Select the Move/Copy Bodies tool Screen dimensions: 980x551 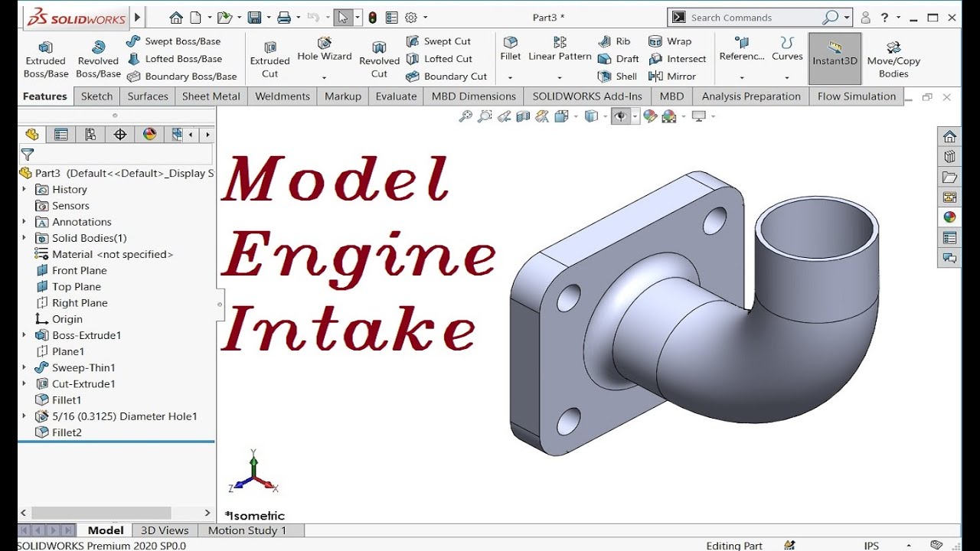coord(893,60)
